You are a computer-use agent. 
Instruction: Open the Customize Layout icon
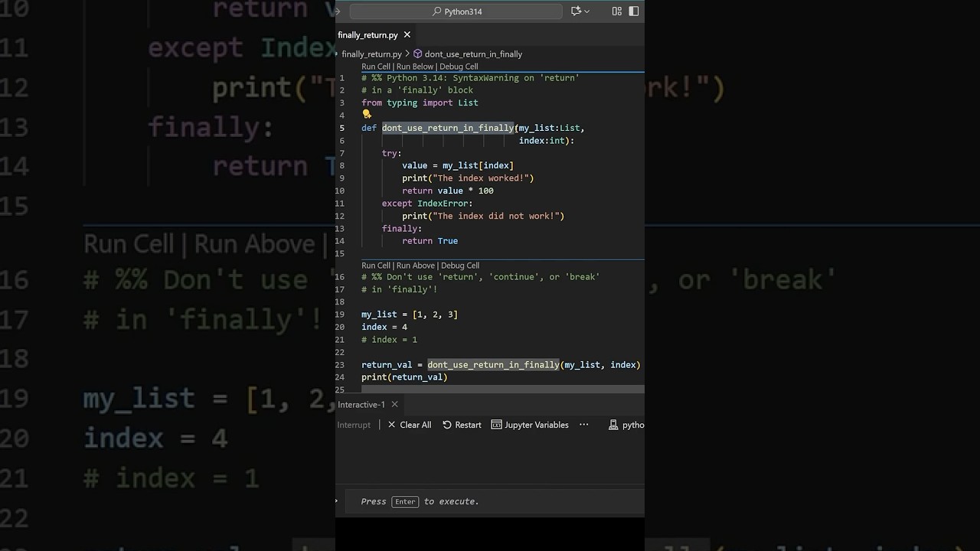click(x=617, y=11)
